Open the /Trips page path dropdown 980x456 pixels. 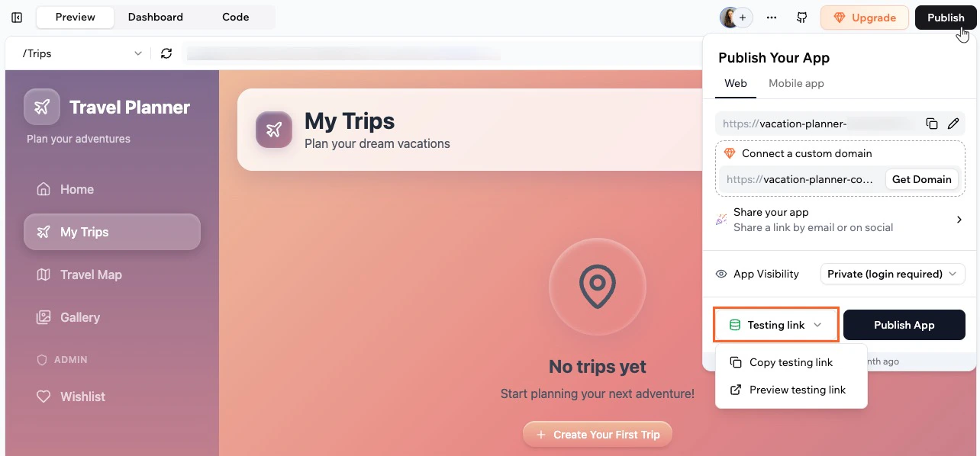(82, 53)
